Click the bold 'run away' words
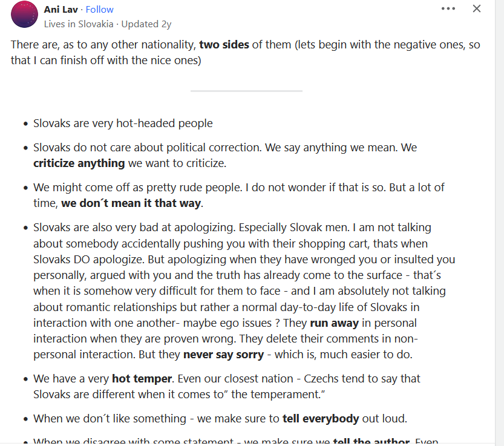Image resolution: width=504 pixels, height=446 pixels. tap(334, 323)
